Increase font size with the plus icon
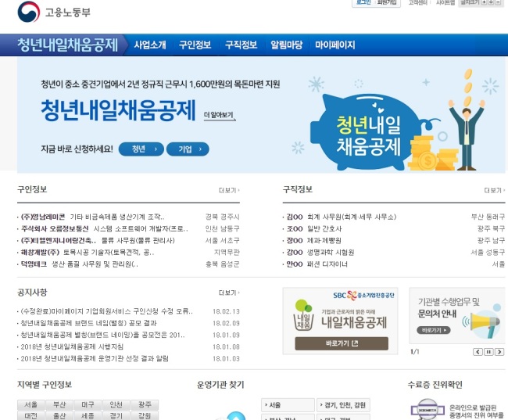 pos(484,2)
